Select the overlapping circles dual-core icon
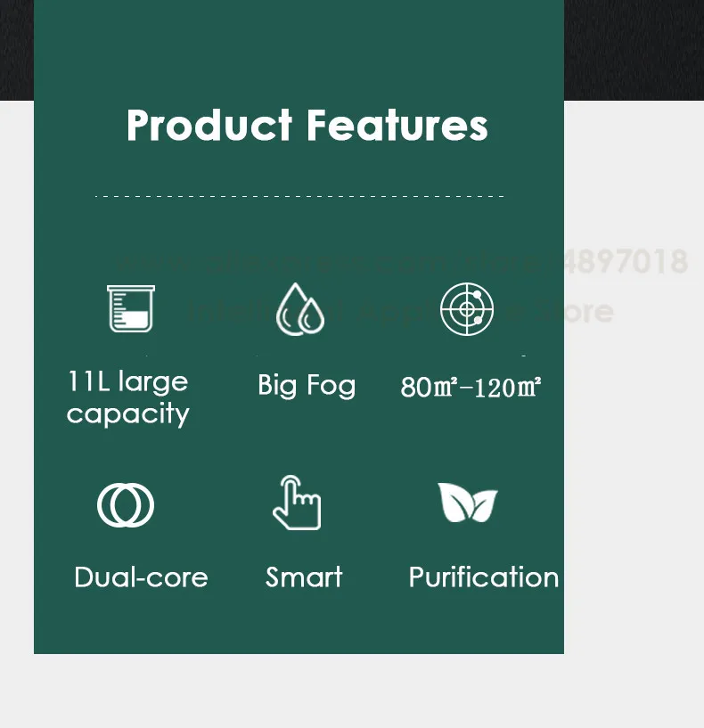 coord(126,504)
